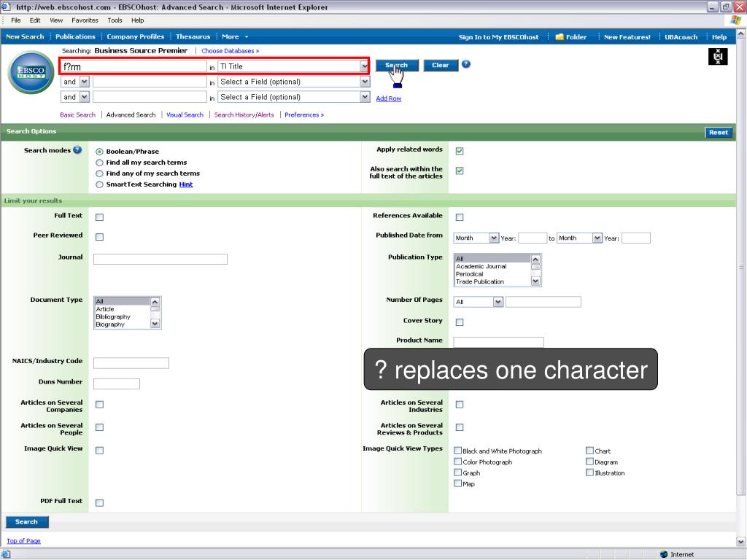Screen dimensions: 747x560
Task: Select Boolean/Phrase search mode
Action: pyautogui.click(x=99, y=152)
